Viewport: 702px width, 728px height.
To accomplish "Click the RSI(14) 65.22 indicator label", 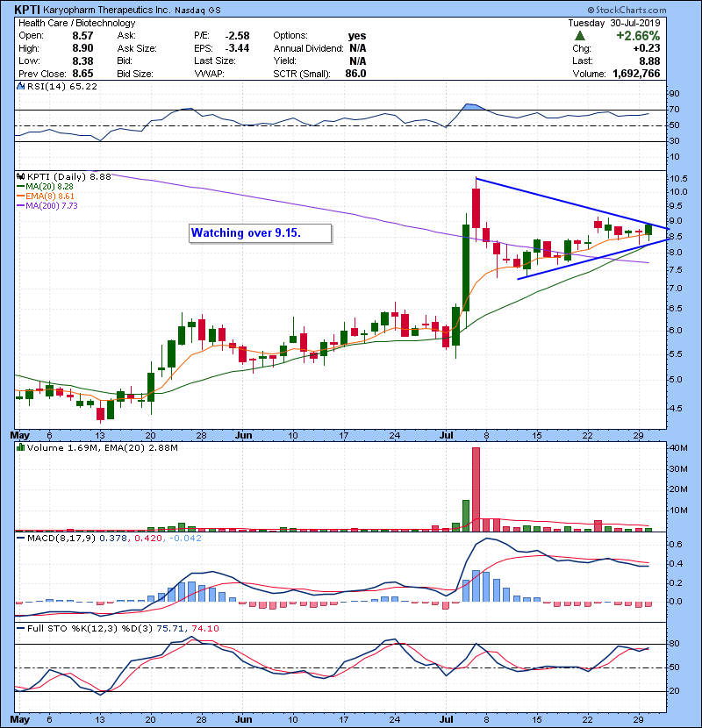I will click(62, 86).
